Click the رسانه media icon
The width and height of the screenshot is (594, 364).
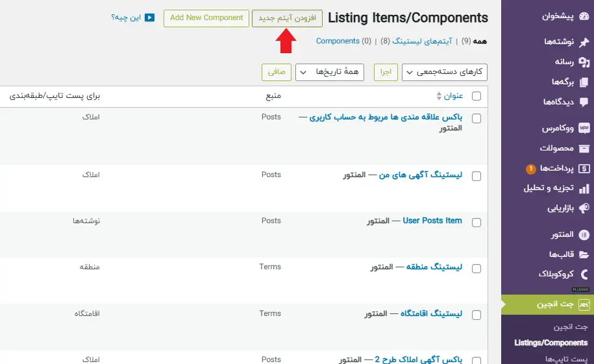[x=584, y=62]
